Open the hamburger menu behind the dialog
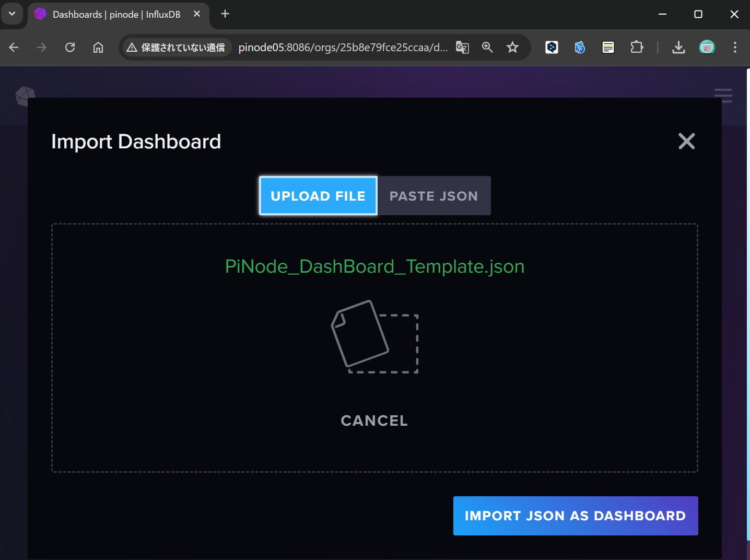Screen dimensions: 750x560 coord(723,95)
